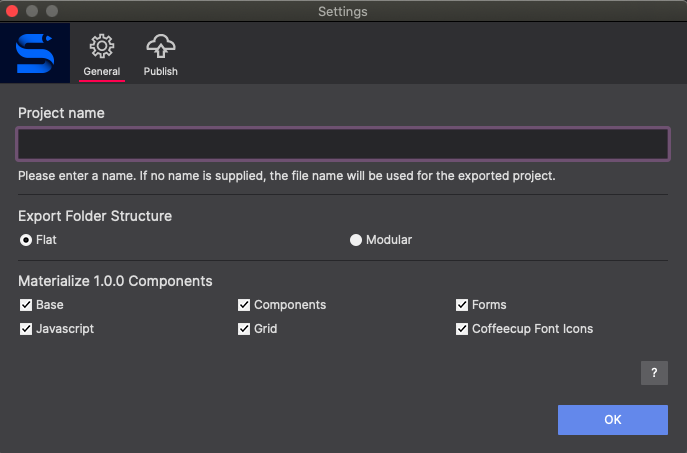687x453 pixels.
Task: Click the Coffeecup Font Icons label
Action: tap(532, 329)
